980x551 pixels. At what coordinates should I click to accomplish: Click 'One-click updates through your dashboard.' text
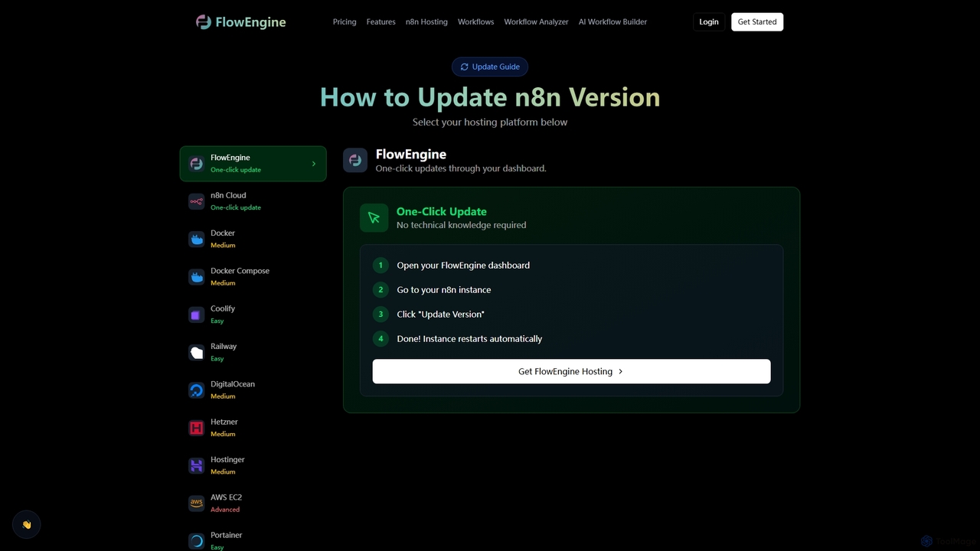tap(461, 168)
